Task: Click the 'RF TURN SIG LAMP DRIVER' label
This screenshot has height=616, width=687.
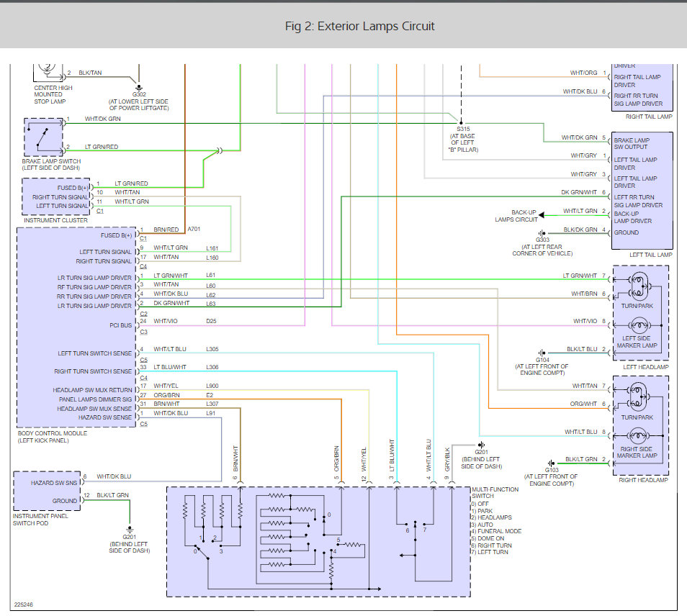Action: coord(94,287)
